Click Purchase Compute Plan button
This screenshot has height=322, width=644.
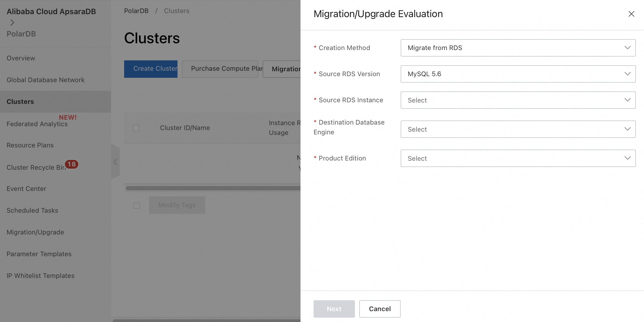click(x=220, y=69)
